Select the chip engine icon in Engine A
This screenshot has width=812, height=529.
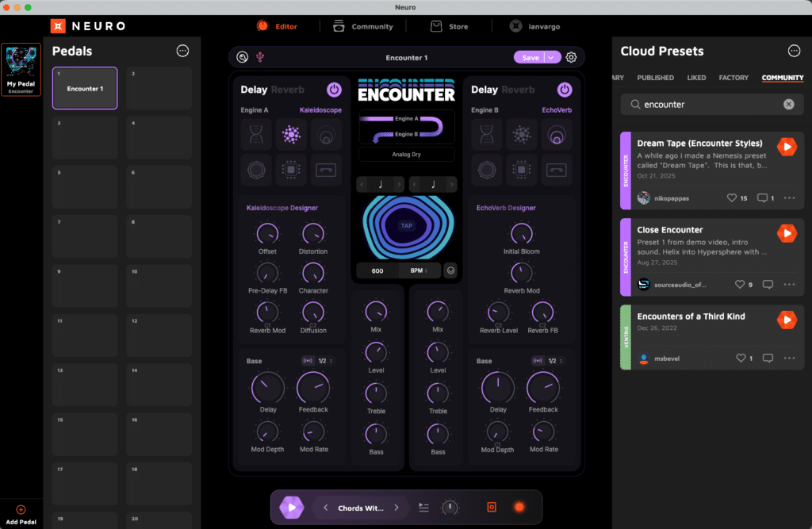tap(290, 170)
